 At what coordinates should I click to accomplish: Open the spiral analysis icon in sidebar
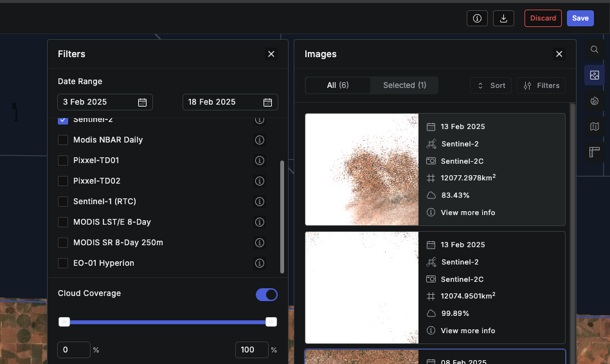[x=594, y=101]
